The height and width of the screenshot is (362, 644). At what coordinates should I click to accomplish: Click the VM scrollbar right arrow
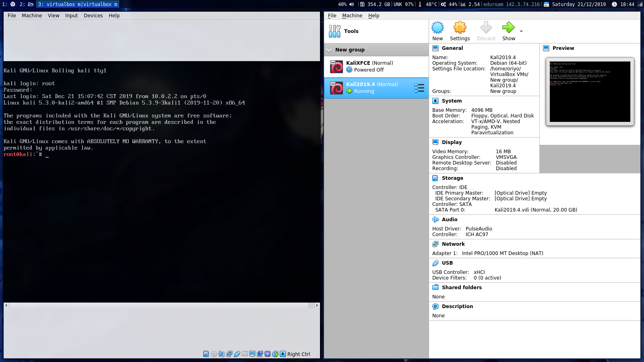click(317, 306)
